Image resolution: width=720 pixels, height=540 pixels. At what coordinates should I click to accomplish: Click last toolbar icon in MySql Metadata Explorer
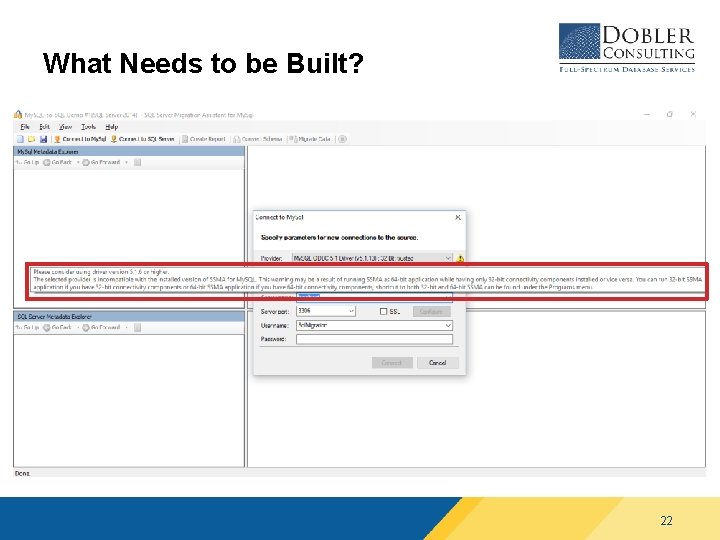coord(137,163)
